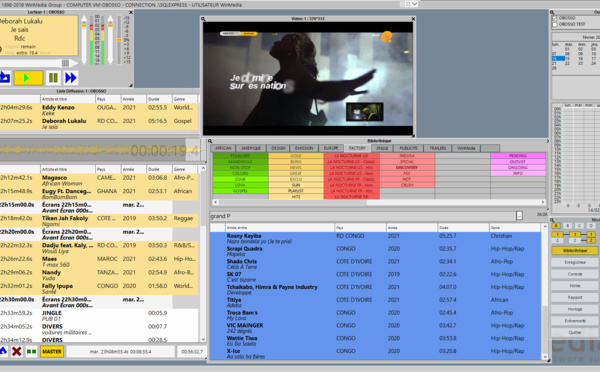Click the red X delete icon below playlist
Viewport: 600px width, 372px height.
tap(16, 351)
